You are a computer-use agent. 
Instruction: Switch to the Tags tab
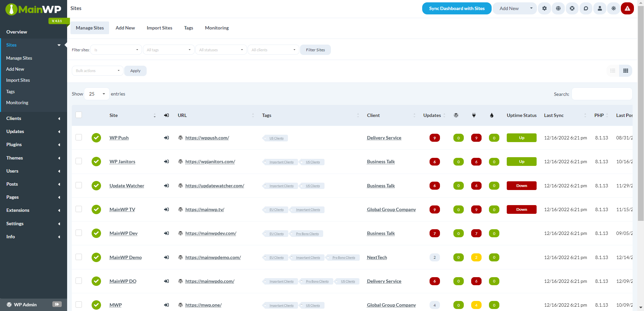tap(189, 28)
